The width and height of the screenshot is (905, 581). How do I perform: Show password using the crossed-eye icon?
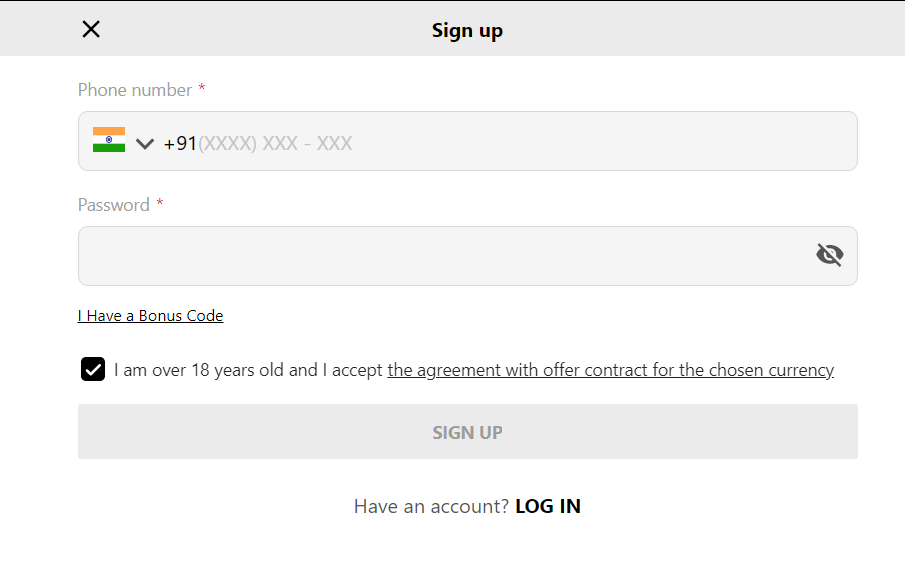[829, 255]
